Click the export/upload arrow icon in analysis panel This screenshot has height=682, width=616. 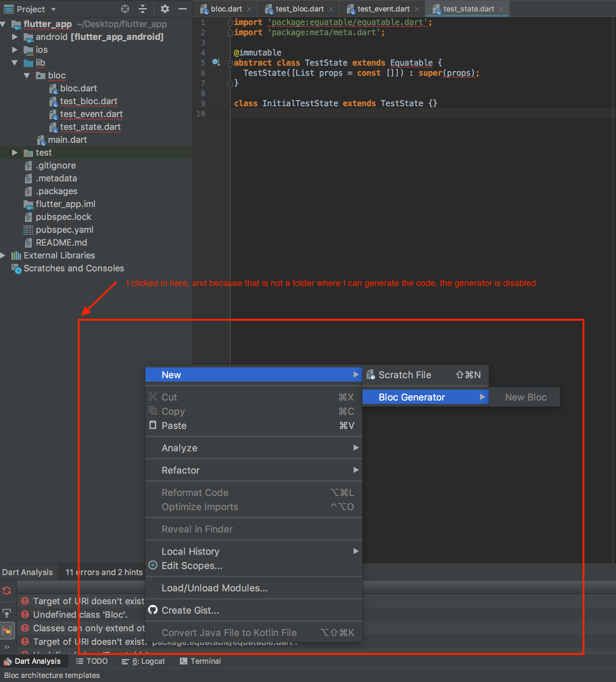point(7,613)
